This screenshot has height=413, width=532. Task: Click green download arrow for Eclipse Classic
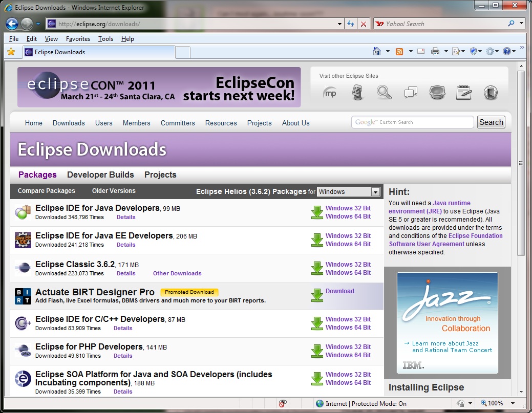coord(317,268)
